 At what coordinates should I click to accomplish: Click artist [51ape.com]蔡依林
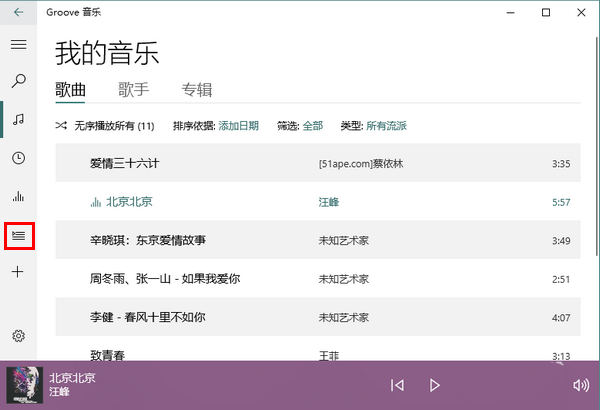click(361, 164)
